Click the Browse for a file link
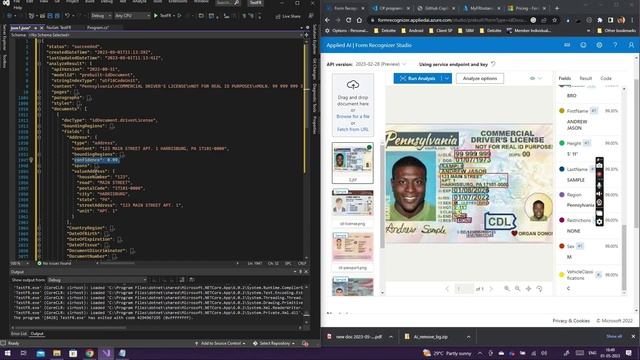The image size is (640, 360). pyautogui.click(x=353, y=116)
